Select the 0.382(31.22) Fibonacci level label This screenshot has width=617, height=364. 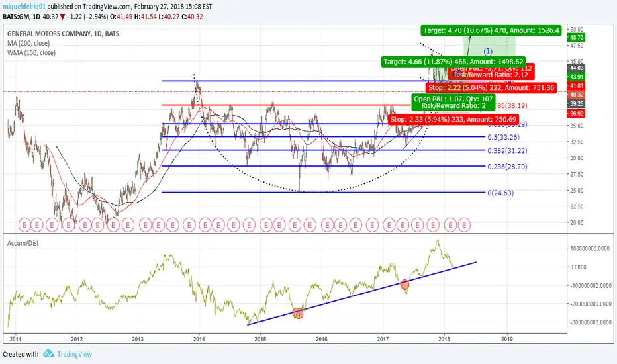[x=507, y=151]
